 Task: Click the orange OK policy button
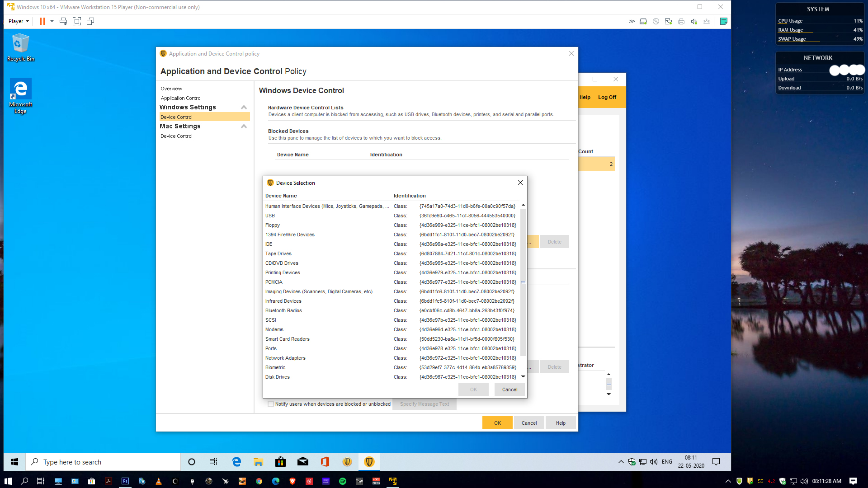497,423
